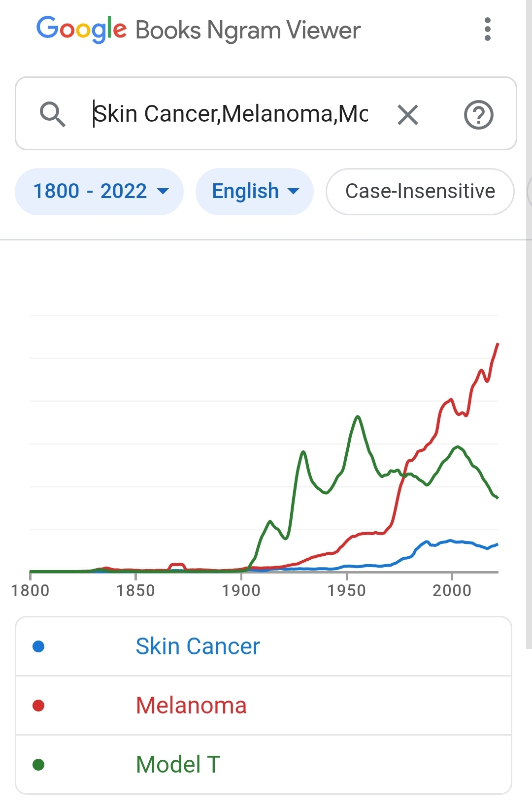Toggle the Case-Insensitive chip
This screenshot has height=812, width=532.
point(420,191)
